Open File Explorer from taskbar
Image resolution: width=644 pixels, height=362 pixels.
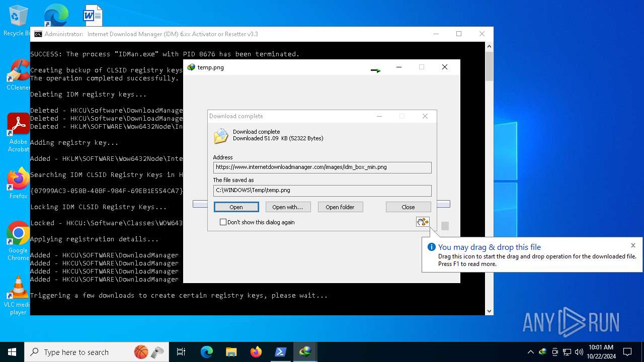click(231, 352)
